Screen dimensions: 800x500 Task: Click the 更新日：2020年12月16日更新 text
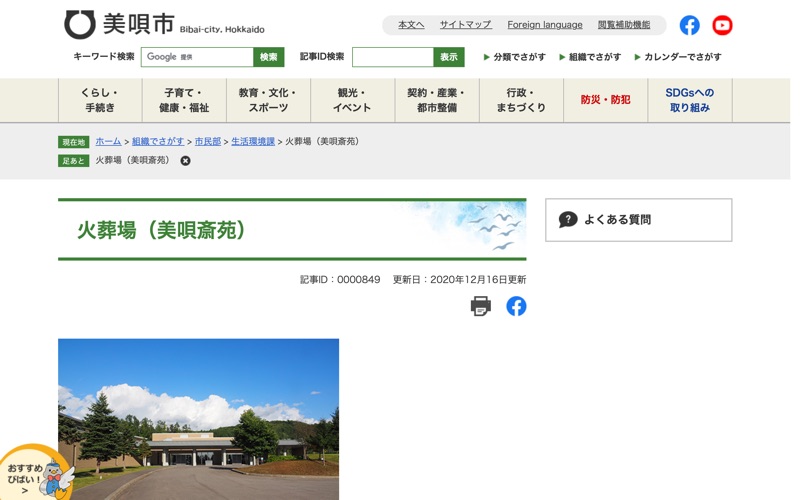(x=459, y=280)
